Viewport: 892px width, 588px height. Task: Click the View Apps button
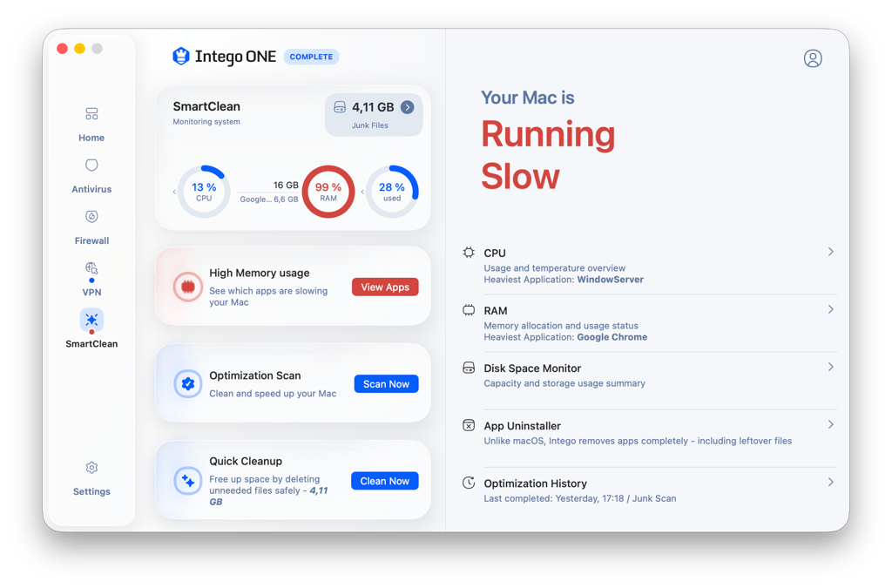pos(385,287)
